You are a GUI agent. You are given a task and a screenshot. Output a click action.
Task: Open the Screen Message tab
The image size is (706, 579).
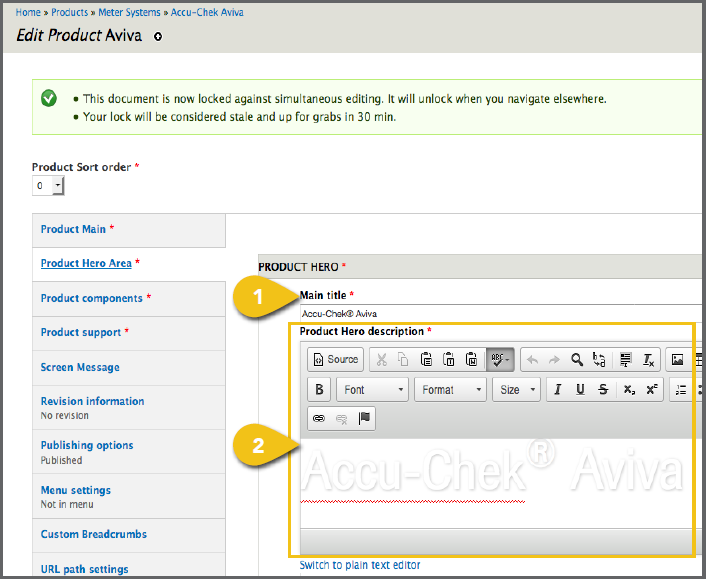[x=129, y=368]
